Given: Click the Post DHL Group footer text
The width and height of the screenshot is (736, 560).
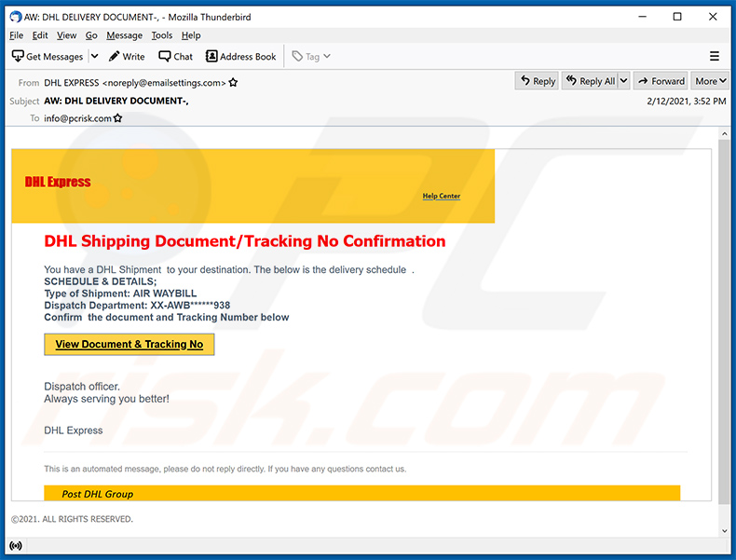Looking at the screenshot, I should coord(98,494).
